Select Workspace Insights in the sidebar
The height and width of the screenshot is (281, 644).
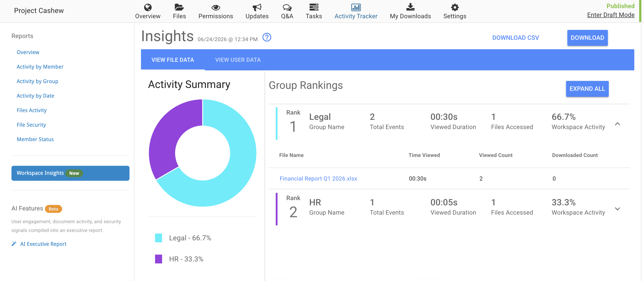[70, 173]
